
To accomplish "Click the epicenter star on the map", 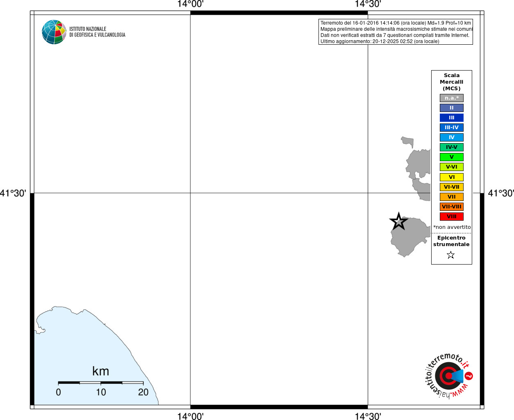I will pyautogui.click(x=399, y=221).
